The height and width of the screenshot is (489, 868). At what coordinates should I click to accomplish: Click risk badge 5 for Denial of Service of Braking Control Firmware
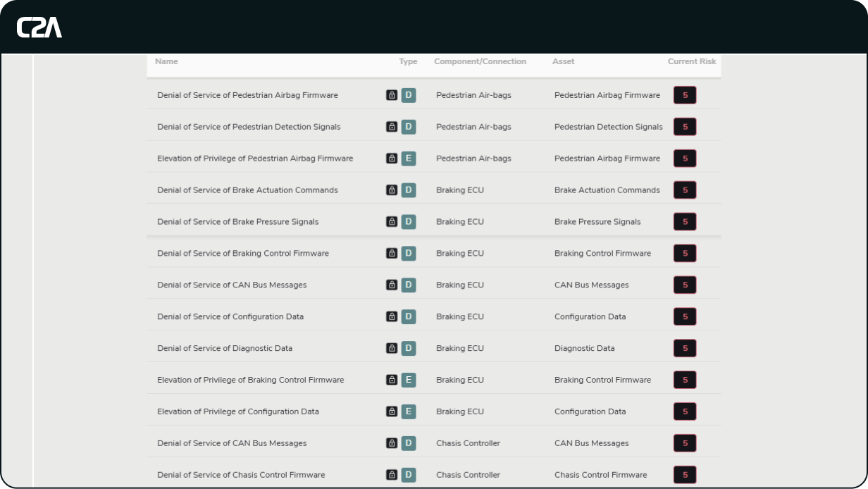685,254
